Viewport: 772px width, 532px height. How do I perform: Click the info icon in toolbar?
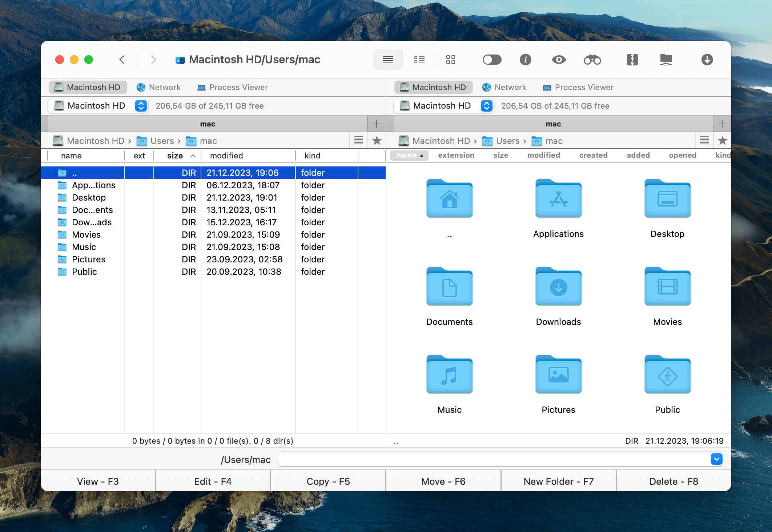click(x=525, y=59)
